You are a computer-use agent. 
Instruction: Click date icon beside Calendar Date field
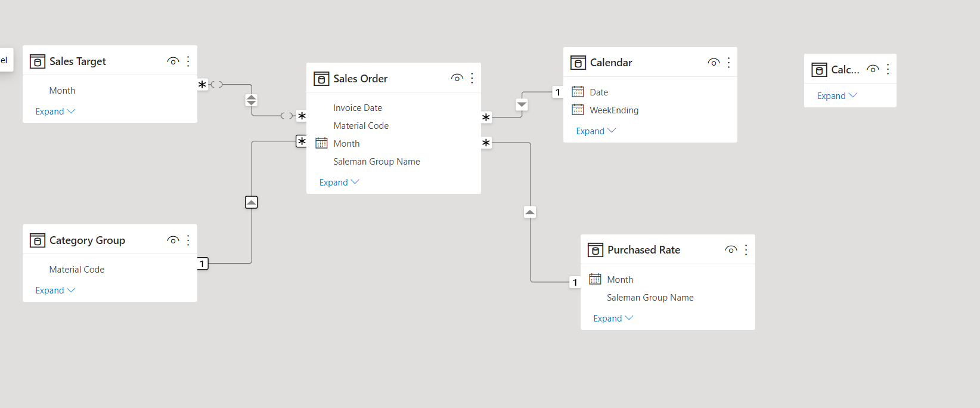pyautogui.click(x=578, y=92)
